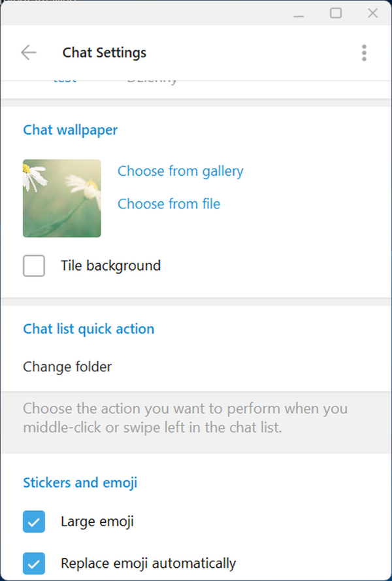This screenshot has height=581, width=392.
Task: Choose wallpaper from gallery
Action: 180,171
